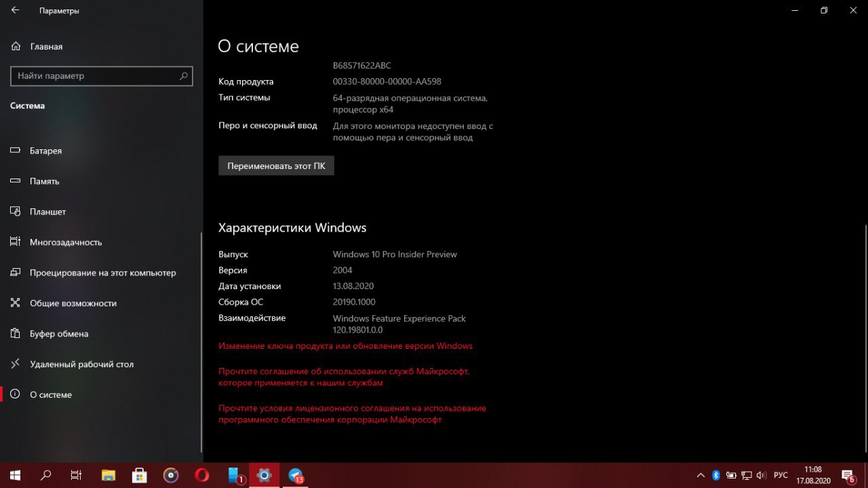The width and height of the screenshot is (868, 488).
Task: Open the Windows Start menu
Action: [15, 475]
